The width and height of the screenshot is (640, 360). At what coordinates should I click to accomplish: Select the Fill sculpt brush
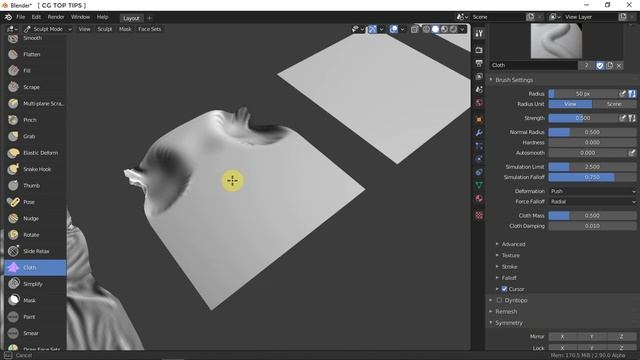pyautogui.click(x=35, y=71)
